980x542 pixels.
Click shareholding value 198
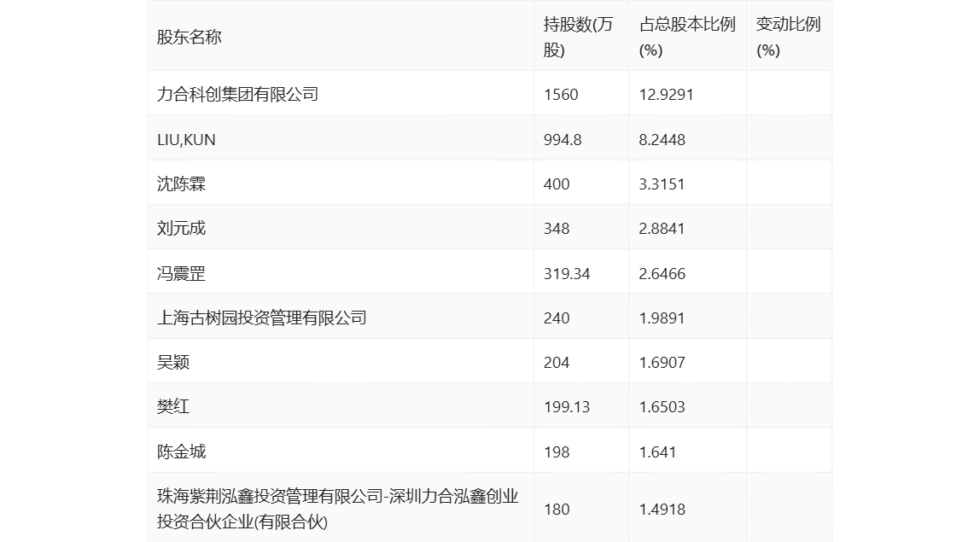557,452
